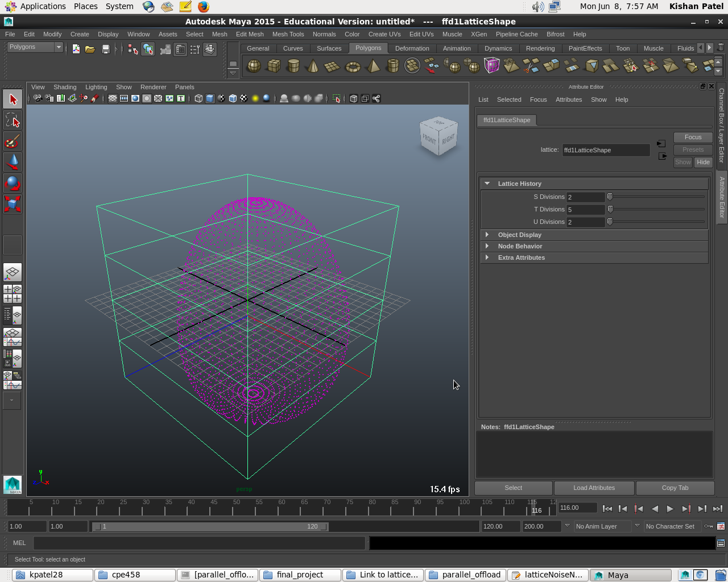Activate the Paint Selection tool

13,142
